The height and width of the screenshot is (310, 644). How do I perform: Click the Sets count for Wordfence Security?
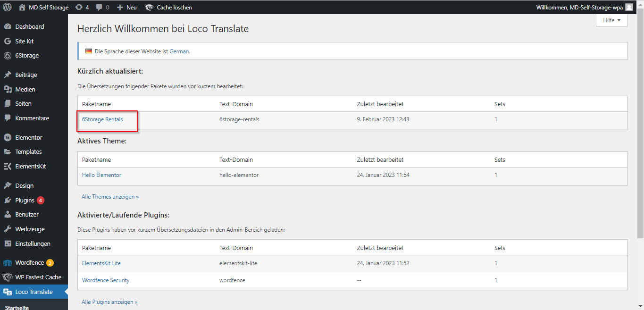[496, 280]
